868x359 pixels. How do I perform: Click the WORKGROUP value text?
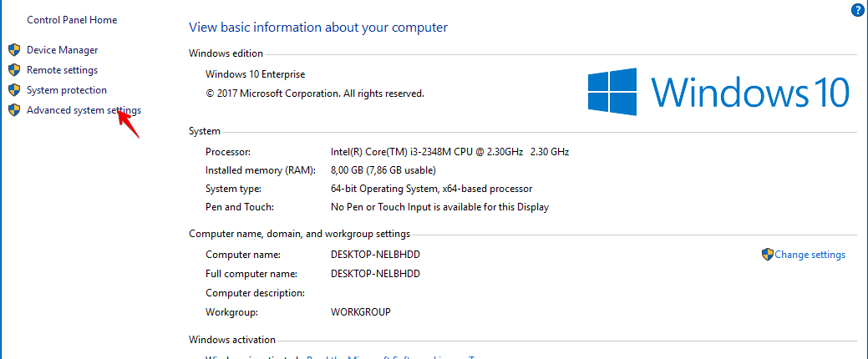click(360, 312)
